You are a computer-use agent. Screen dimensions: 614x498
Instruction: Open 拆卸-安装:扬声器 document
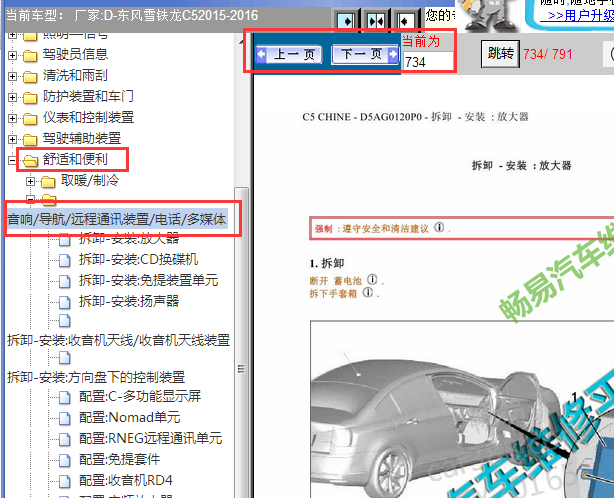point(129,301)
